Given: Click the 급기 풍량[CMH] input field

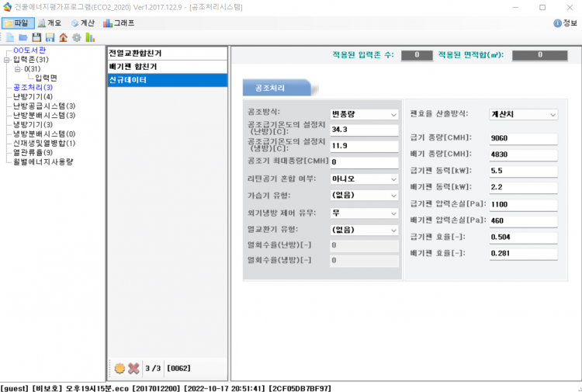Looking at the screenshot, I should tap(523, 138).
